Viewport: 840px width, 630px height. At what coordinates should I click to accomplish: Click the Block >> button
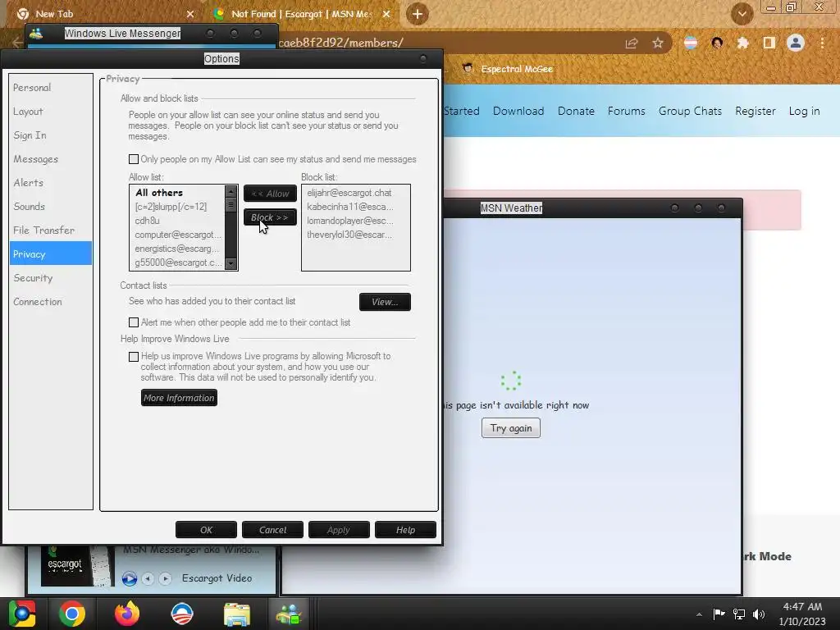(270, 217)
